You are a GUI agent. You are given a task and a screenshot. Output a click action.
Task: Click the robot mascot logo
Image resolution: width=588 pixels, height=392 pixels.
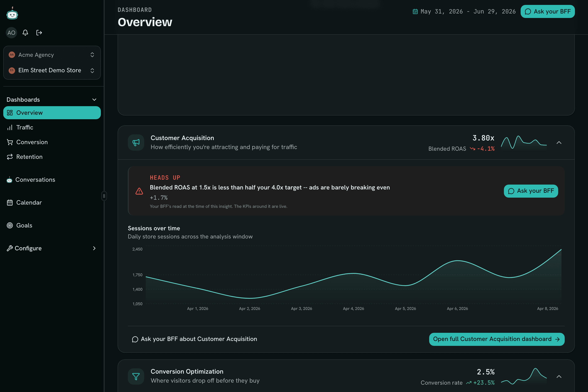coord(12,13)
